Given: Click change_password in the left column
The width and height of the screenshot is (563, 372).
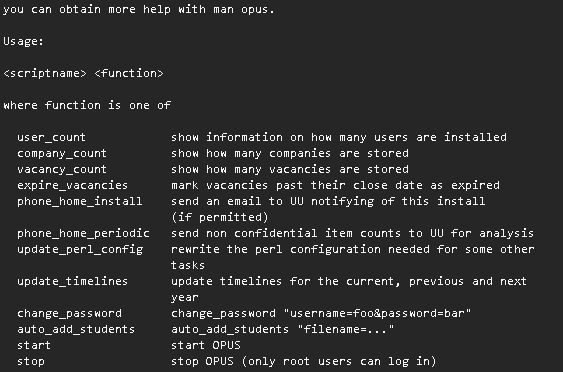Looking at the screenshot, I should [x=69, y=313].
